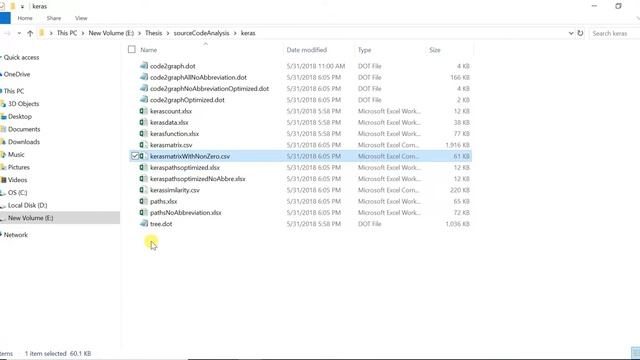Select keraspathsoptimizedNoAbbre.xlsx Excel icon
This screenshot has height=360, width=640.
[144, 179]
